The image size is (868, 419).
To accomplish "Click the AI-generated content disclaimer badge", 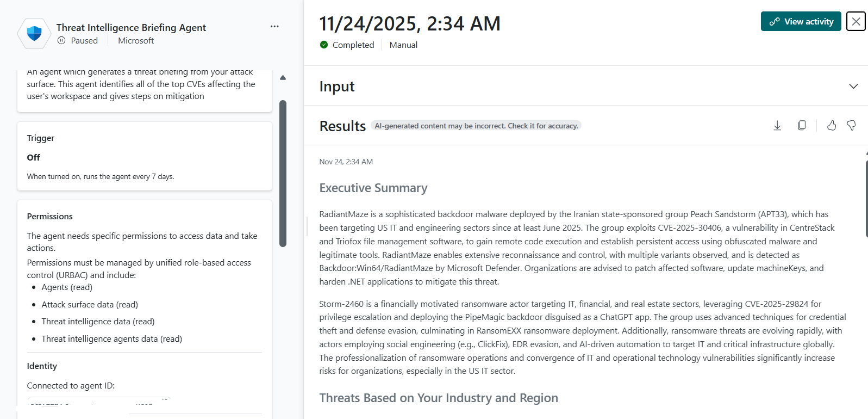I will click(476, 126).
